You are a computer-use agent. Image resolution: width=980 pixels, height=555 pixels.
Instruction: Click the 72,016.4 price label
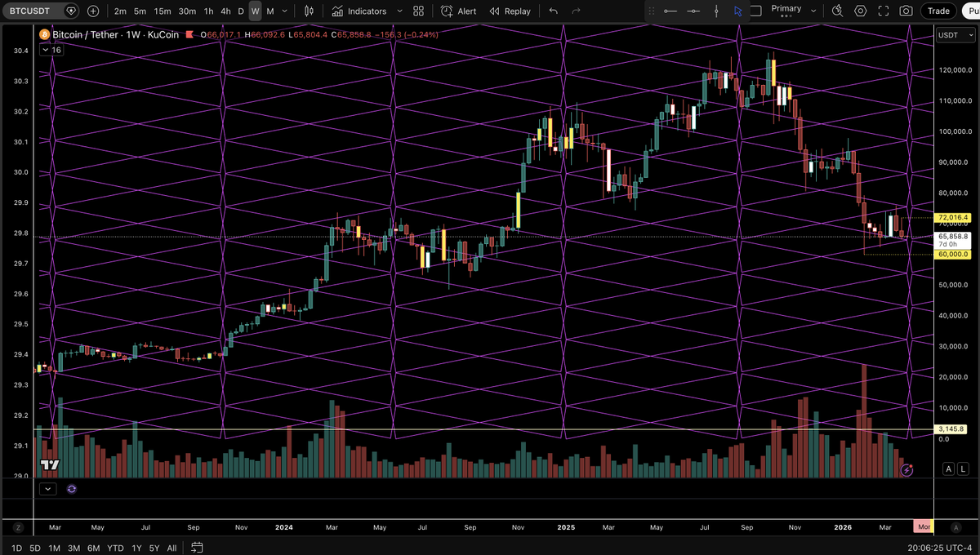point(953,218)
